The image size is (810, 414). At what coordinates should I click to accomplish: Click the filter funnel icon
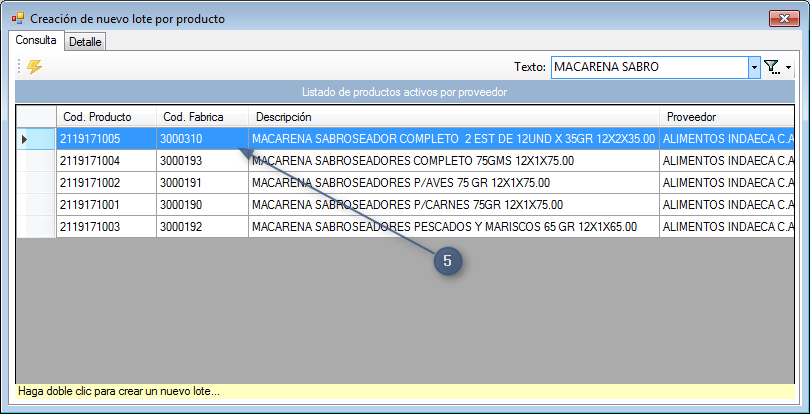click(771, 67)
